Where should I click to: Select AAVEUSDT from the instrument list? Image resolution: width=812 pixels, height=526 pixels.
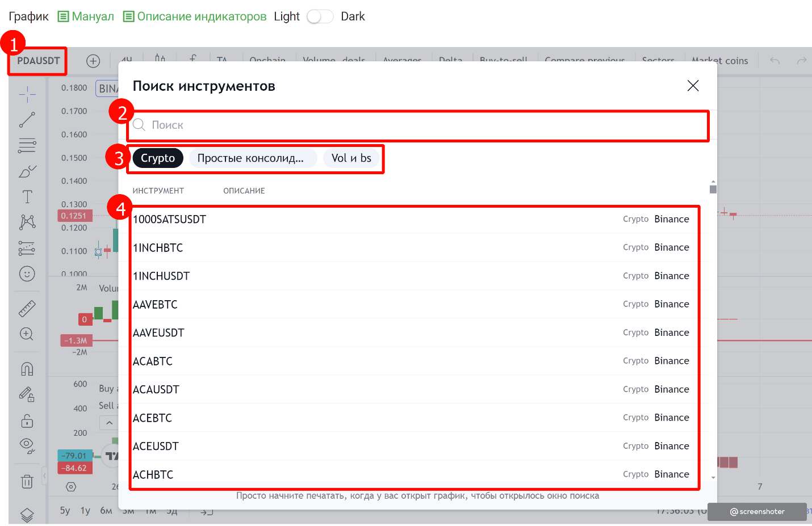pyautogui.click(x=158, y=333)
